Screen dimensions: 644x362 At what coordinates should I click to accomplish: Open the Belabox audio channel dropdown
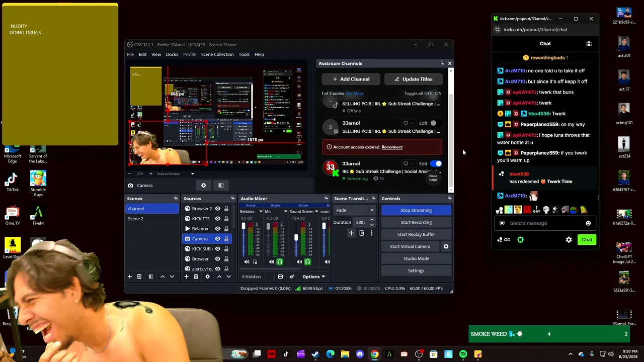coord(261,212)
